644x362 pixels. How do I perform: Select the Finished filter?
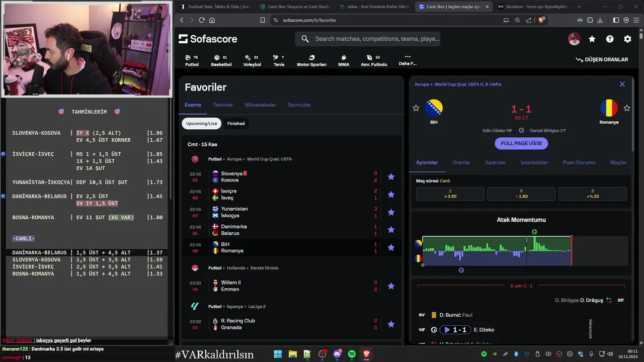[236, 123]
